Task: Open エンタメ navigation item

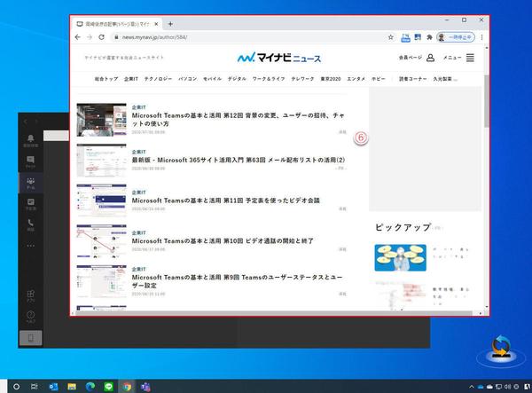Action: (x=356, y=79)
